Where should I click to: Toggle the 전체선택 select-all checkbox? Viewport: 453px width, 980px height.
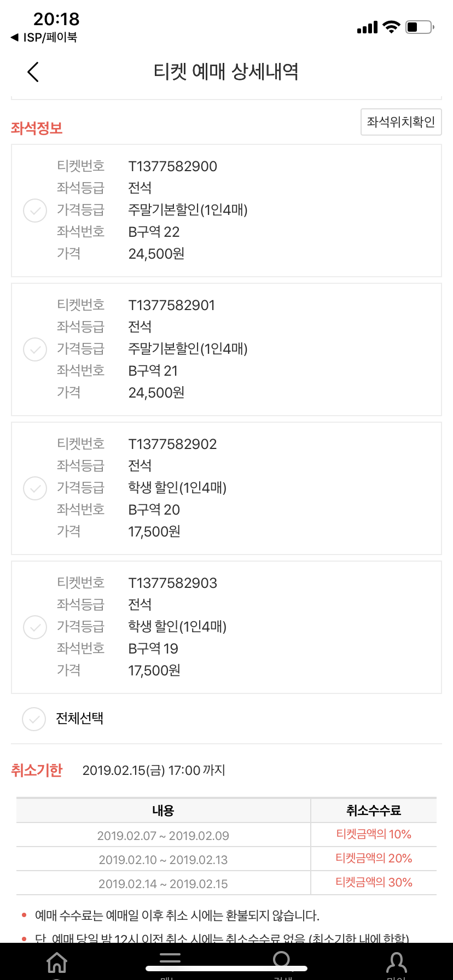coord(34,719)
